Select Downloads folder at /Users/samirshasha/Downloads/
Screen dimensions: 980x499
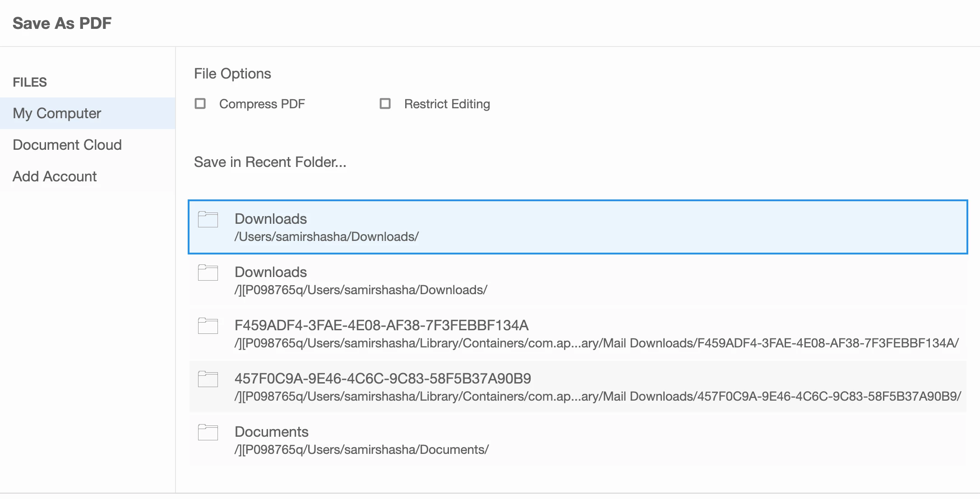tap(578, 227)
